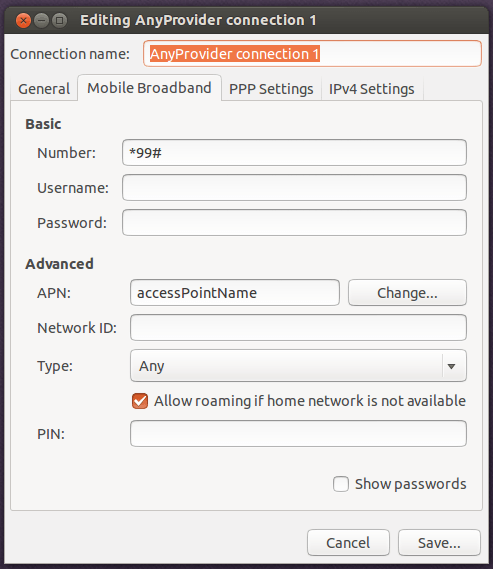Select the Username input field
The height and width of the screenshot is (569, 493).
294,188
